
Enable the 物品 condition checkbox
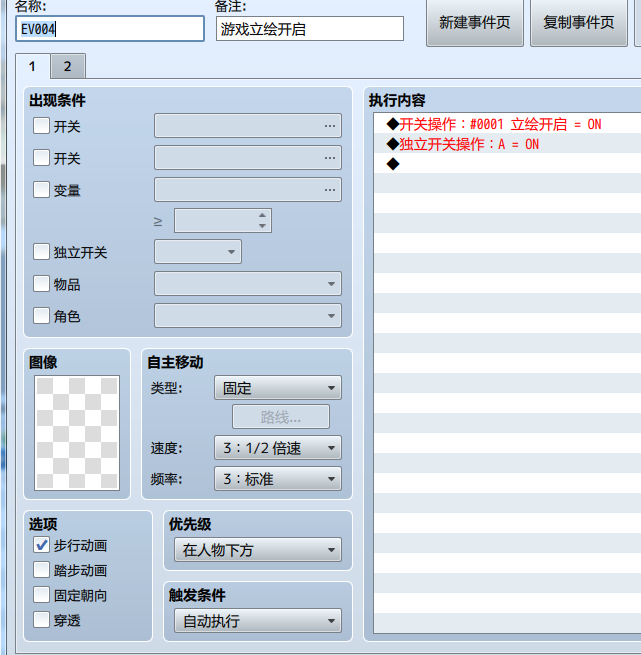coord(41,284)
